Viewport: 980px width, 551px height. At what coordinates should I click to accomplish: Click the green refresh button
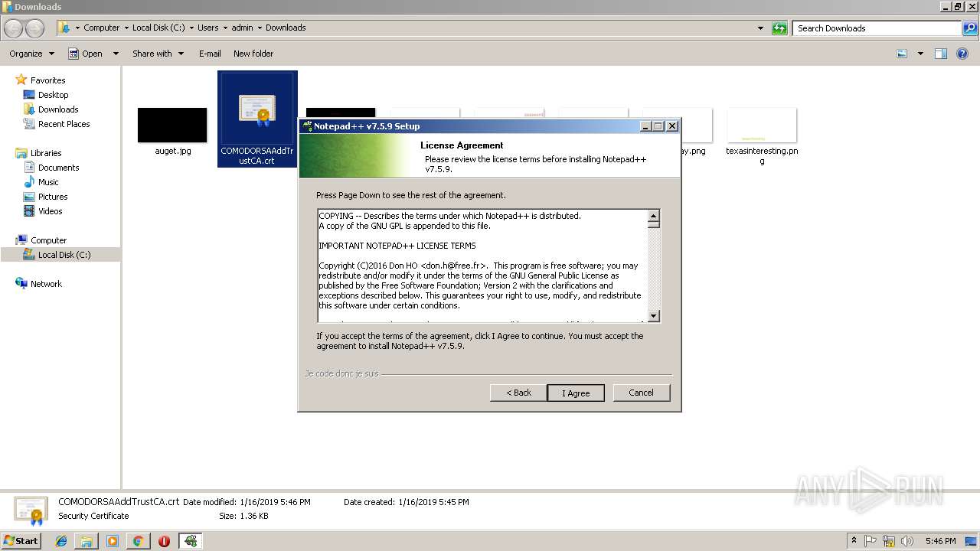click(779, 28)
